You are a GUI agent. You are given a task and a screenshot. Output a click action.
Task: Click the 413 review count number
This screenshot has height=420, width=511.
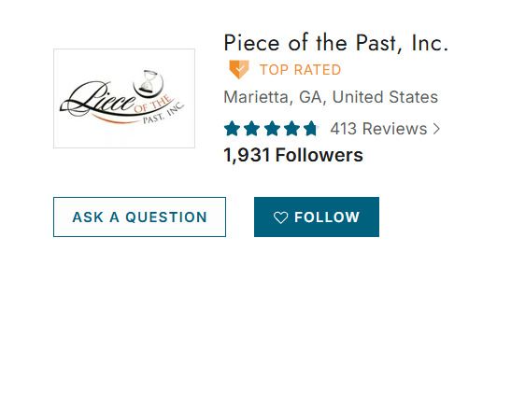[343, 129]
